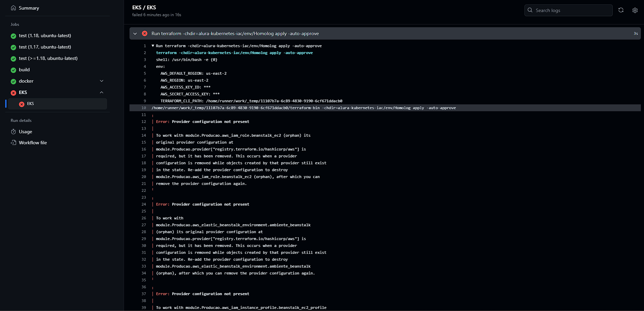Open the Workflow file

33,143
